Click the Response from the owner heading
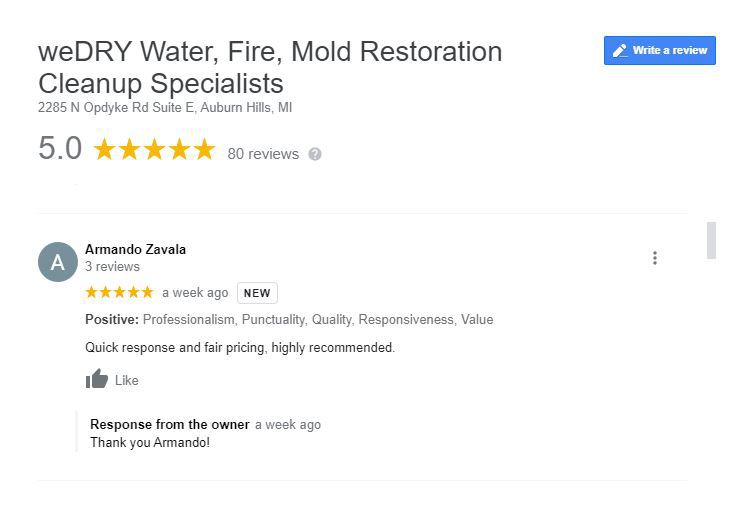 tap(170, 425)
